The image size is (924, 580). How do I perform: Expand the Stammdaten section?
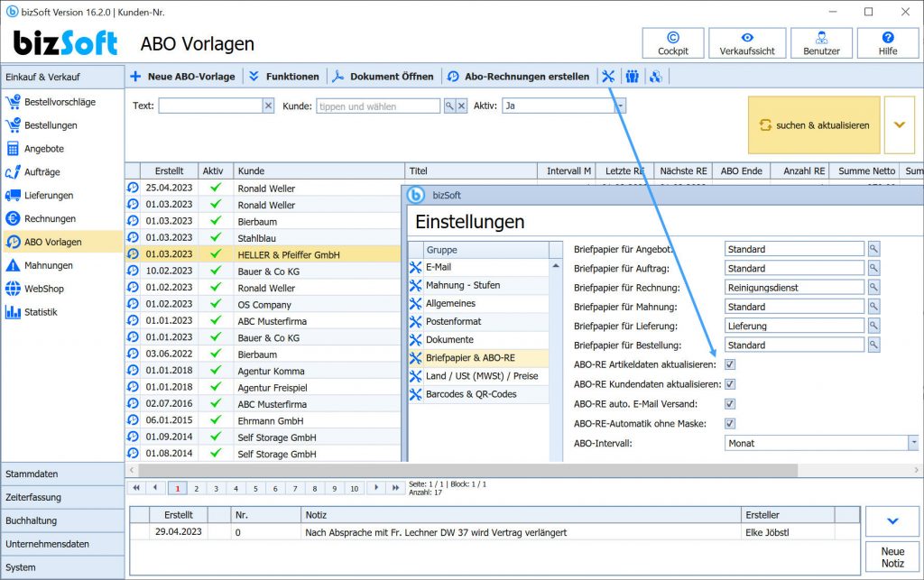click(62, 474)
